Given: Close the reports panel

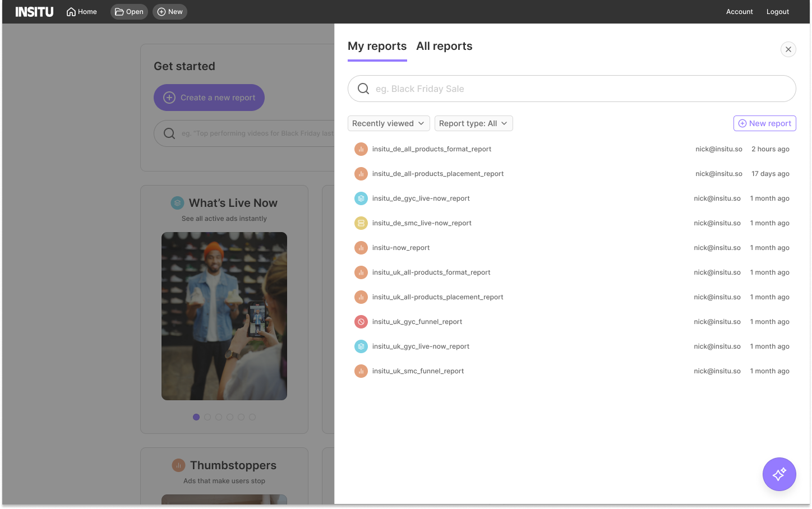Looking at the screenshot, I should pos(788,49).
